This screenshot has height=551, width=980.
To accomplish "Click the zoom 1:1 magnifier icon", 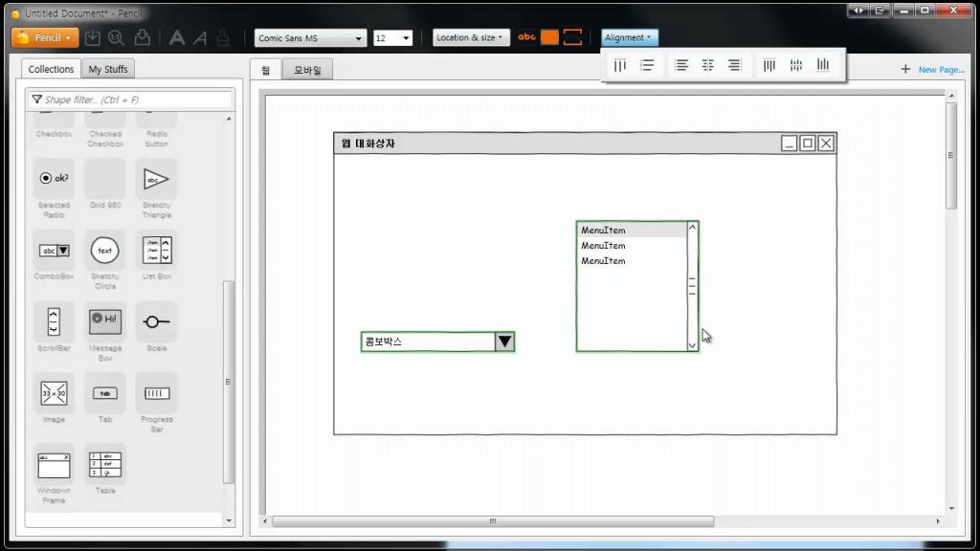I will [x=116, y=38].
